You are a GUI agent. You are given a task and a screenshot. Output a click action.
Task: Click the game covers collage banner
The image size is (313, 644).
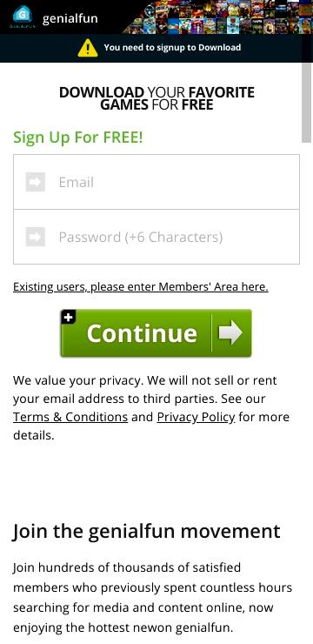(217, 17)
